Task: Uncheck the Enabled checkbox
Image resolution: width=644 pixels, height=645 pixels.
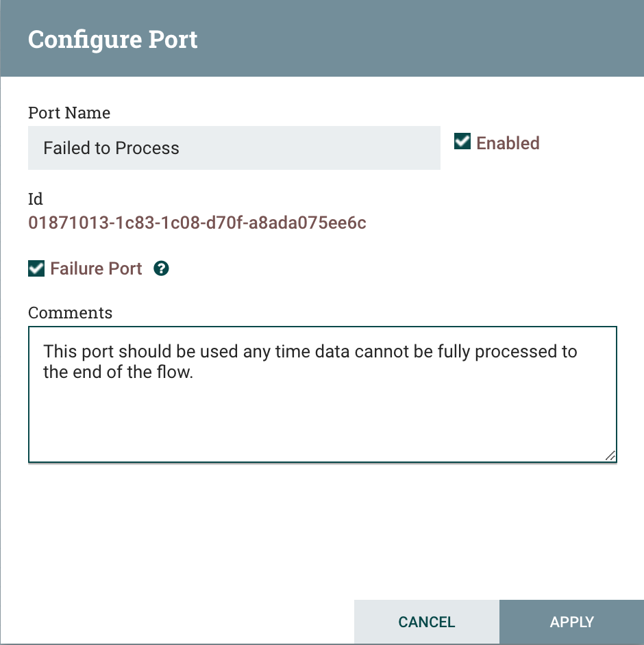Action: (462, 142)
